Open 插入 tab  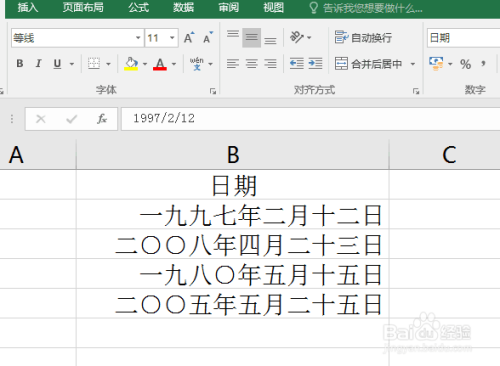28,7
